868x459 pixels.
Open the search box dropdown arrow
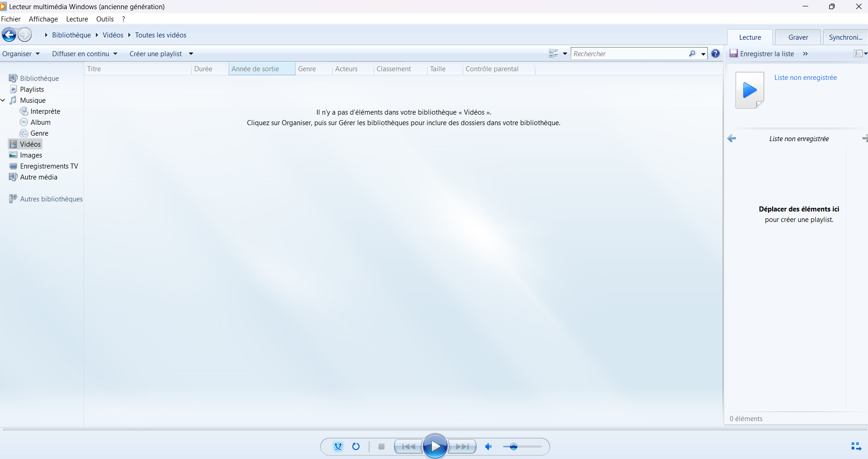tap(703, 53)
